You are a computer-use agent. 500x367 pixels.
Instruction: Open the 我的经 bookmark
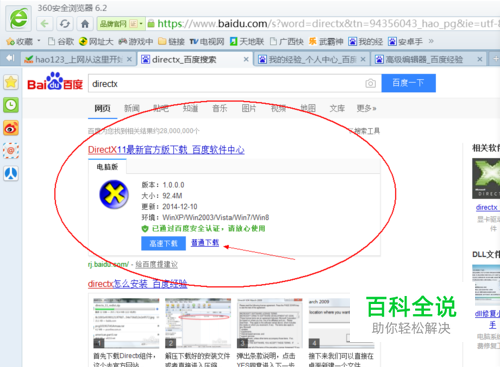tap(366, 41)
